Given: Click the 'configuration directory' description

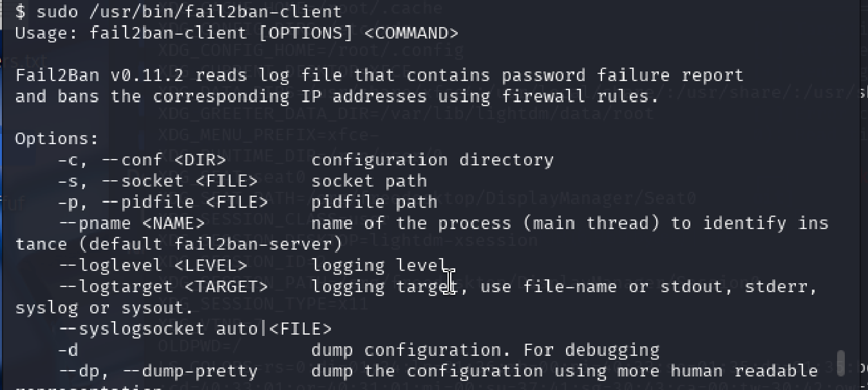Looking at the screenshot, I should [x=432, y=160].
